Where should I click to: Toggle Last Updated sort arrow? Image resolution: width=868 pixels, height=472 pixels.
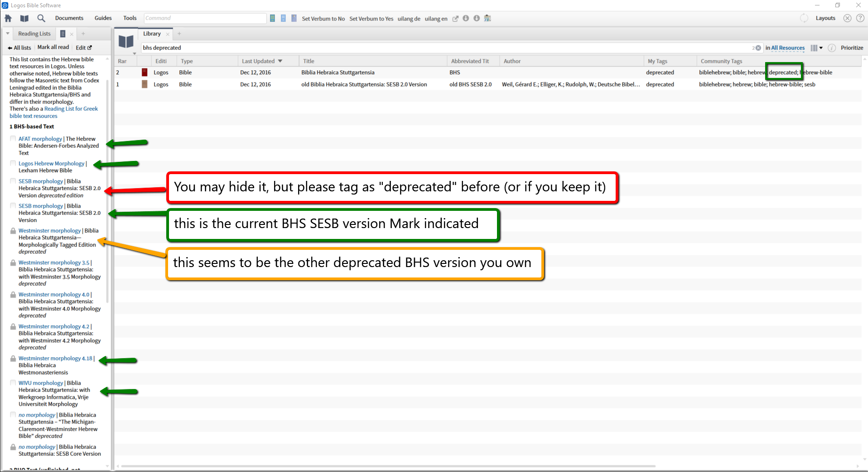pyautogui.click(x=280, y=61)
